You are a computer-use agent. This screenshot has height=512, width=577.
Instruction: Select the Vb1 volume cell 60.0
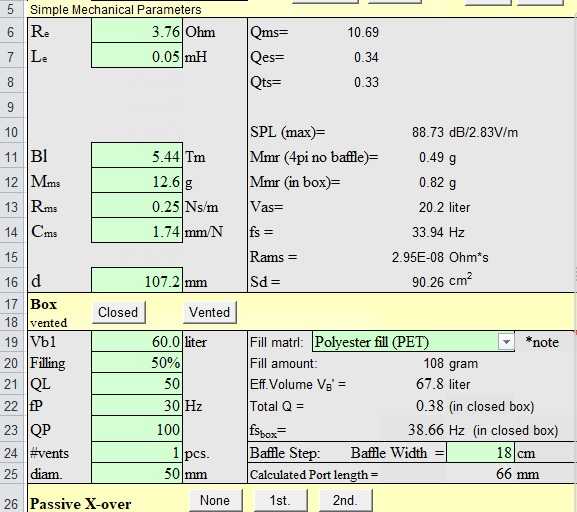click(x=137, y=341)
